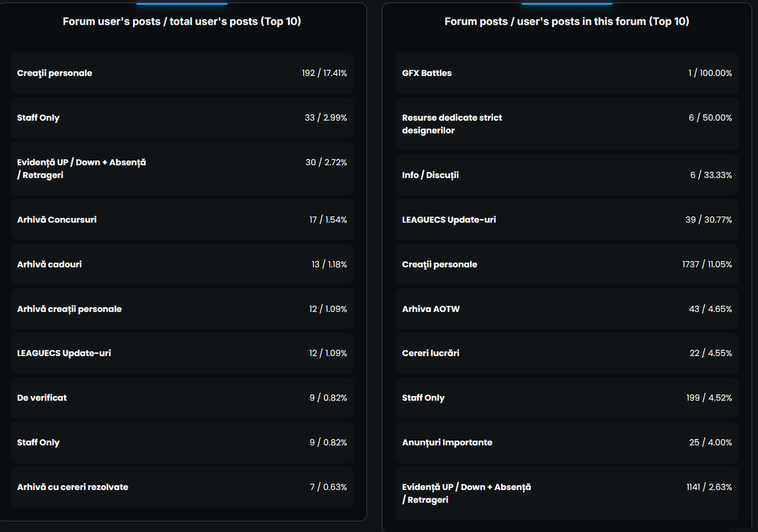Open Staff Only in right panel
Screen dimensions: 758x532
[x=423, y=398]
